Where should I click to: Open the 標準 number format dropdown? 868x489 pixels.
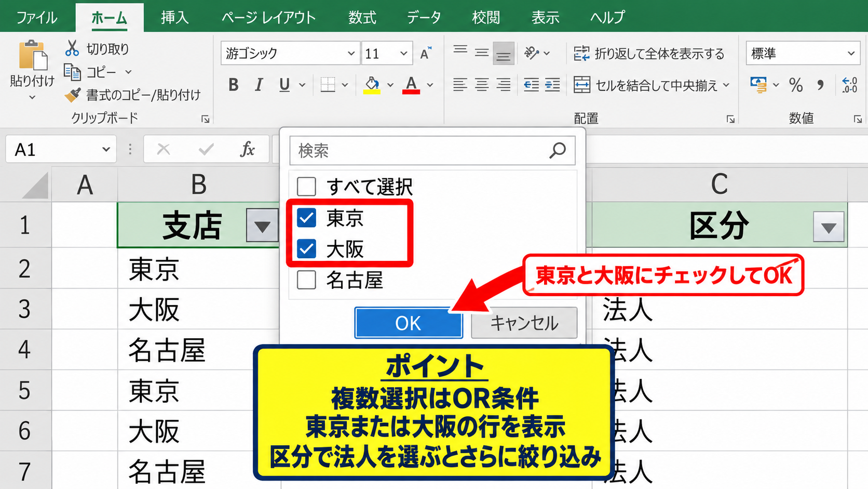click(851, 54)
